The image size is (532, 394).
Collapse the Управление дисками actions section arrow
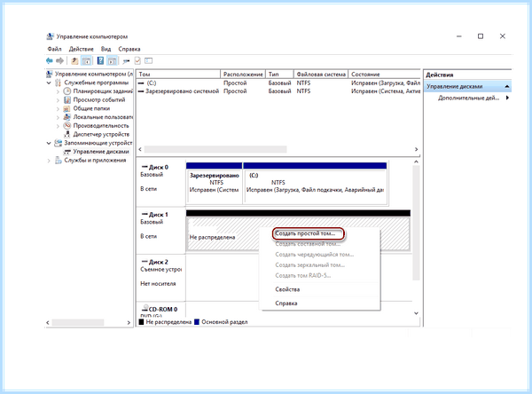[507, 86]
